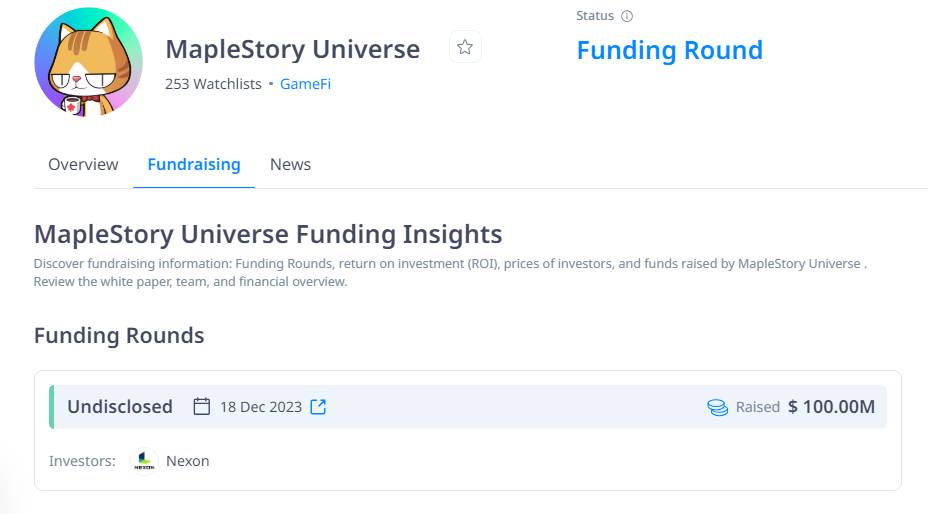Switch to the Overview tab
The image size is (928, 514).
click(83, 164)
